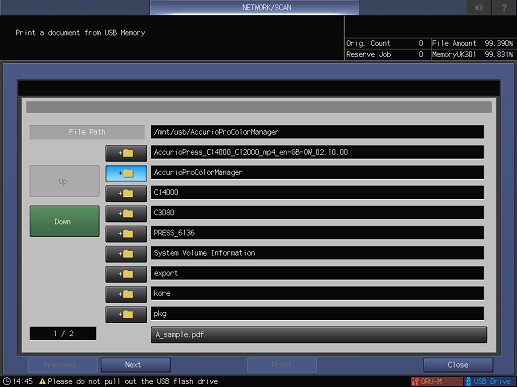Open the export folder icon
517x387 pixels.
coord(126,274)
